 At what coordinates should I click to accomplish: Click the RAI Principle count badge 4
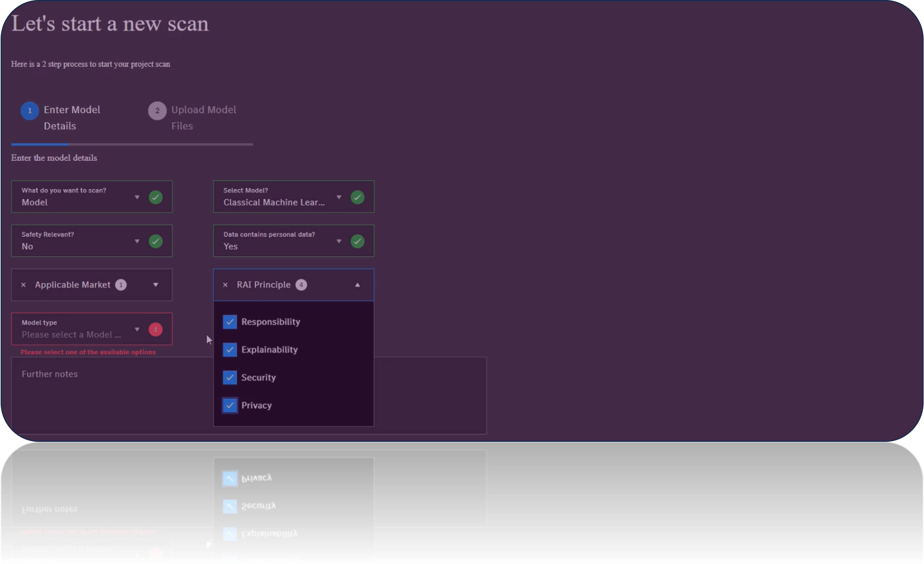pyautogui.click(x=301, y=285)
